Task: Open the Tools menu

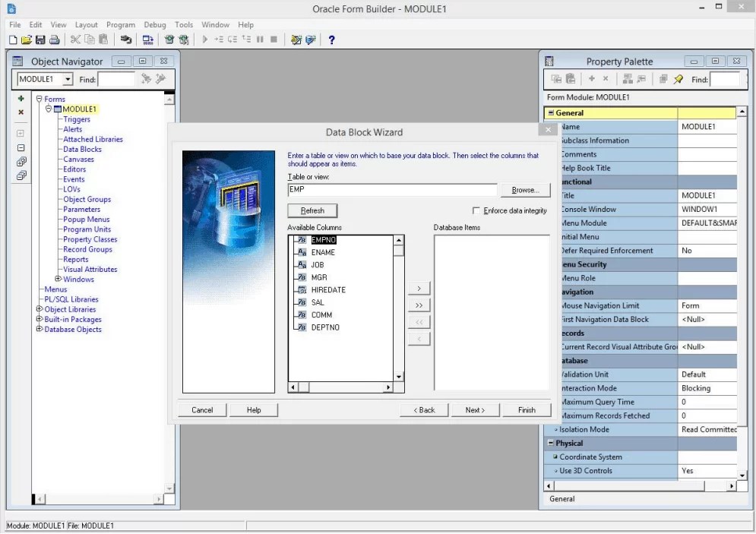Action: coord(184,24)
